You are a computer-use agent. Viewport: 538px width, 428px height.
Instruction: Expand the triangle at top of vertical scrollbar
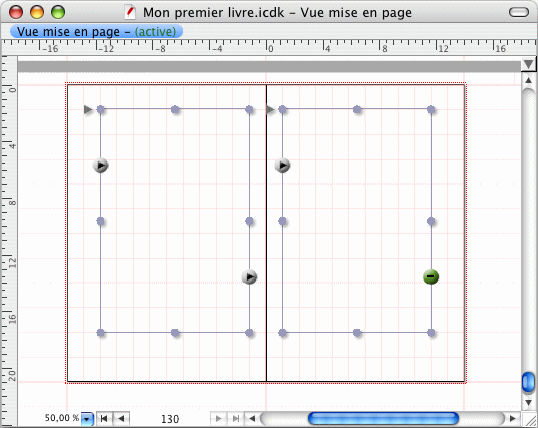click(528, 64)
